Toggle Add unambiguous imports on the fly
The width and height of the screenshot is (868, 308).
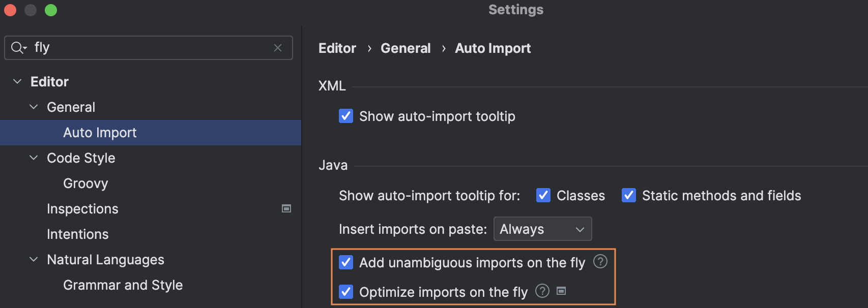(x=346, y=263)
